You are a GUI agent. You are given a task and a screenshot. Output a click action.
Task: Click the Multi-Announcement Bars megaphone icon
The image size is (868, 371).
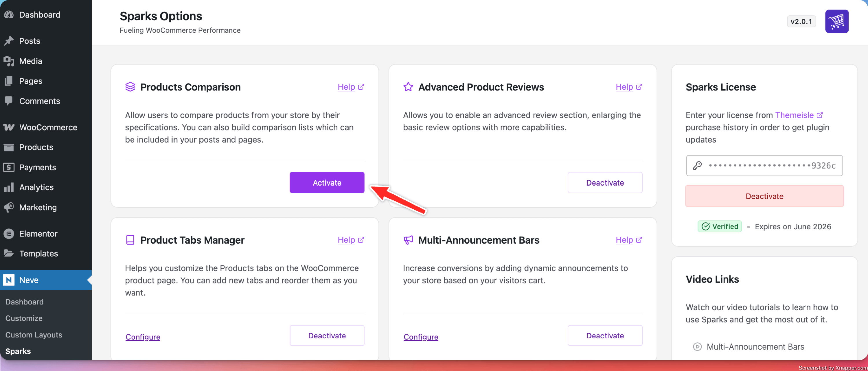tap(408, 240)
